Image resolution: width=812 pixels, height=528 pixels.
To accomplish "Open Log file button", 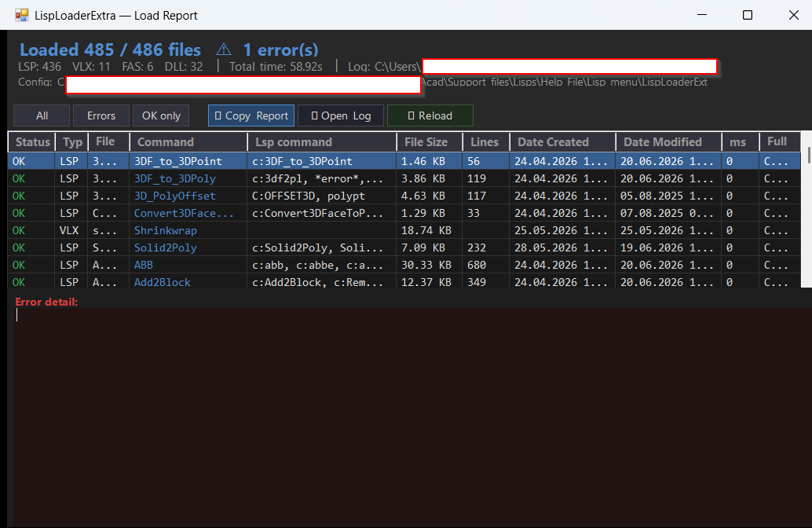I will tap(341, 115).
